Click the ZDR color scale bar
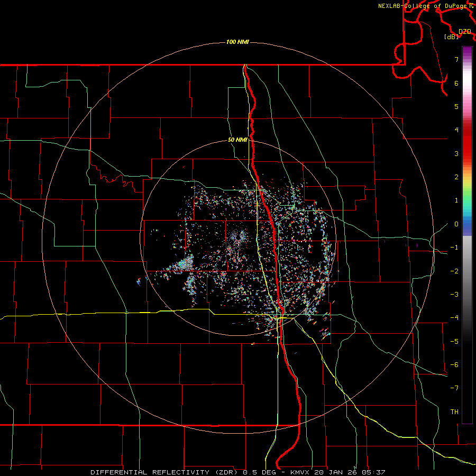Screen dimensions: 476x476 point(467,235)
